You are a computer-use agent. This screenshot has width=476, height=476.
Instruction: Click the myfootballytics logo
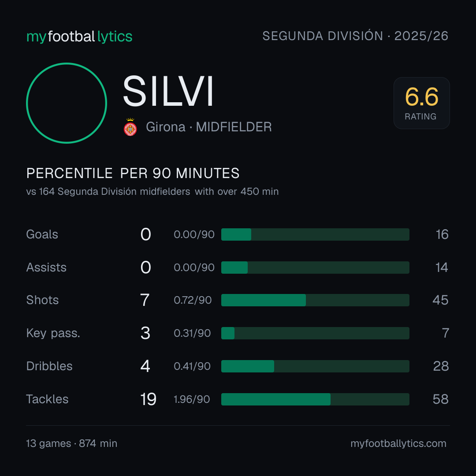click(x=79, y=37)
